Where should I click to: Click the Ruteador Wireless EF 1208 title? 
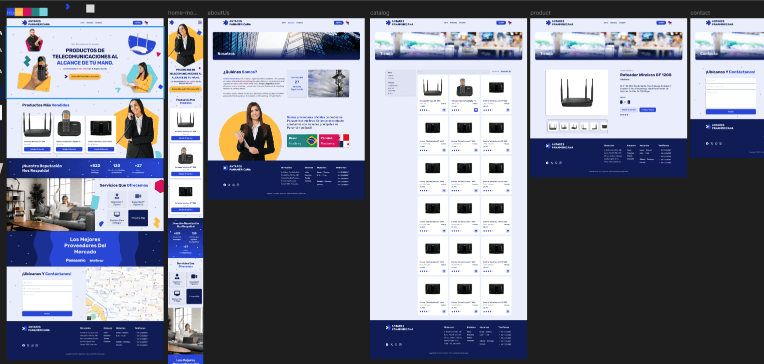646,75
